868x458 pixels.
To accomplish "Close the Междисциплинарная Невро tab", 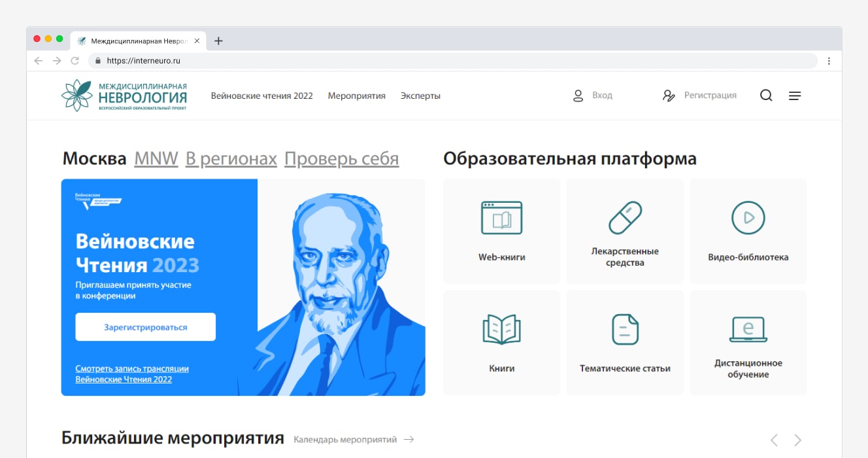I will coord(197,41).
